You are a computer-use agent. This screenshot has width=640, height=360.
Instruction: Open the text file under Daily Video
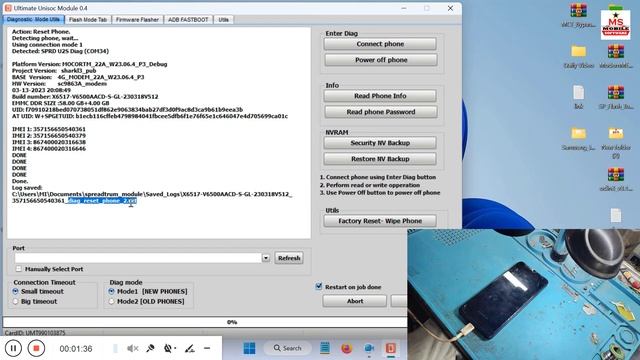click(578, 97)
